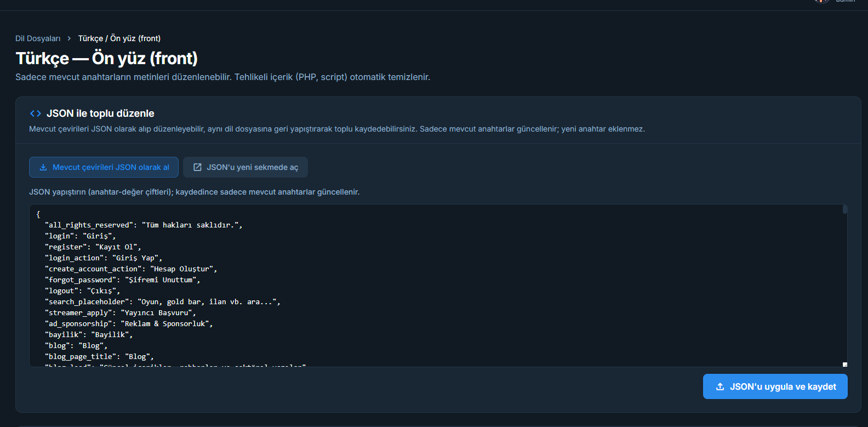Click the "search_placeholder" JSON line
The width and height of the screenshot is (868, 427).
pos(162,302)
